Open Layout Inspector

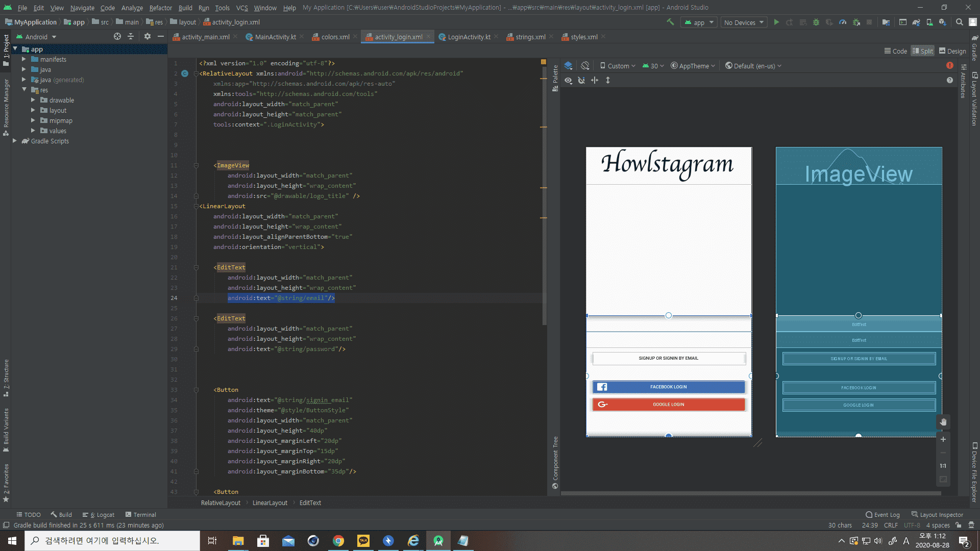938,515
